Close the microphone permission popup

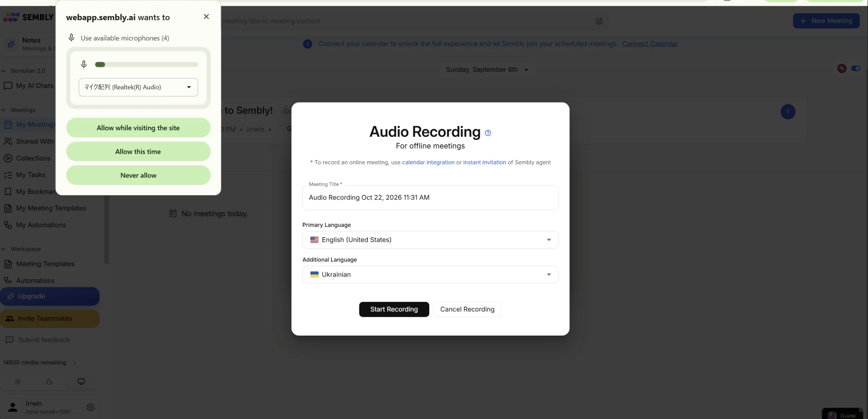[x=206, y=17]
